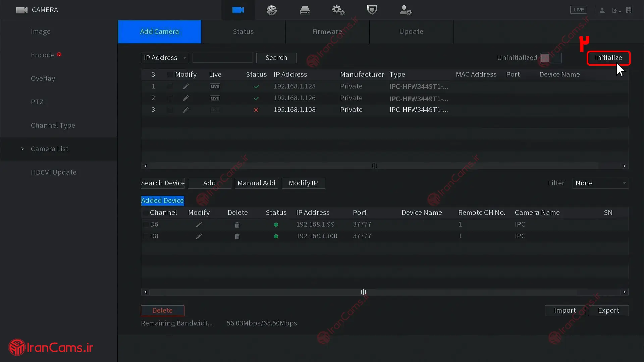Click the green status dot for D6

(x=276, y=225)
